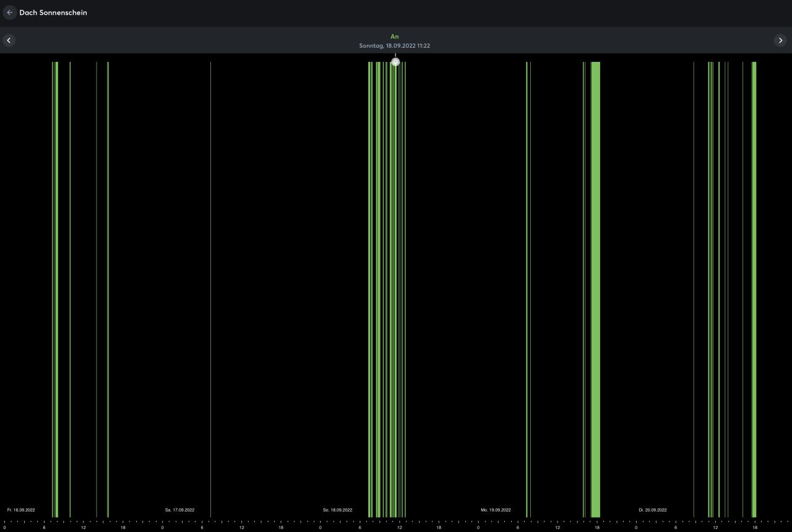
Task: Click the "Sa. 17.09.2022" date label
Action: pos(179,510)
